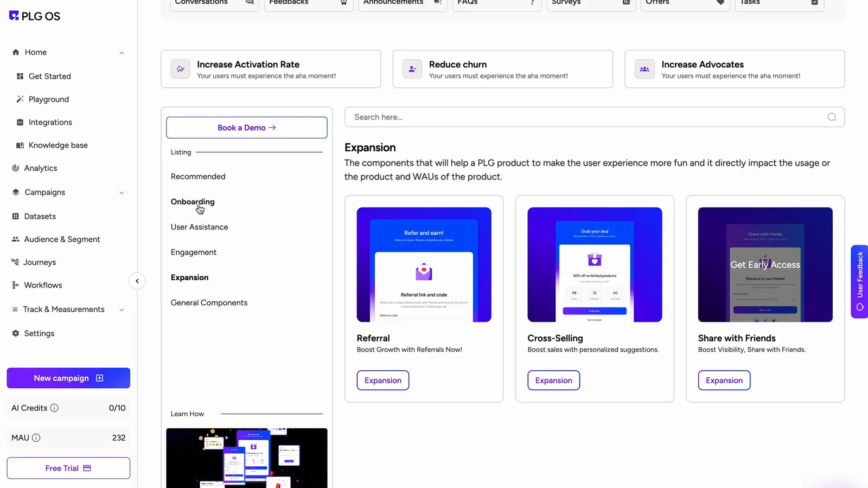
Task: Click the Knowledge base book icon
Action: [x=20, y=145]
